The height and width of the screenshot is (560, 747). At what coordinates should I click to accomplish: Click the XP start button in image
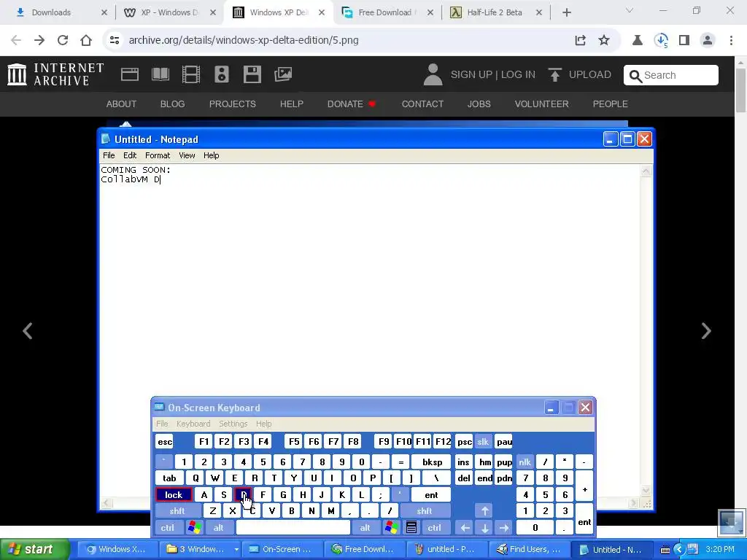pos(34,549)
